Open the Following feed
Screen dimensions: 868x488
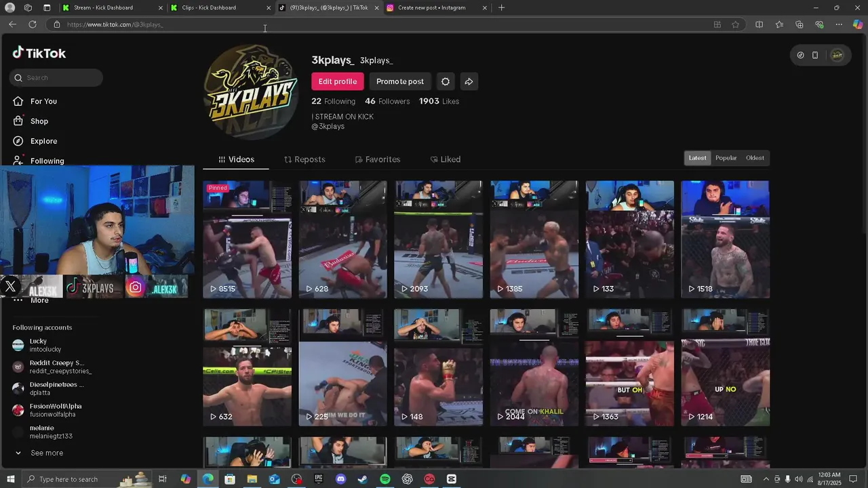pos(47,161)
